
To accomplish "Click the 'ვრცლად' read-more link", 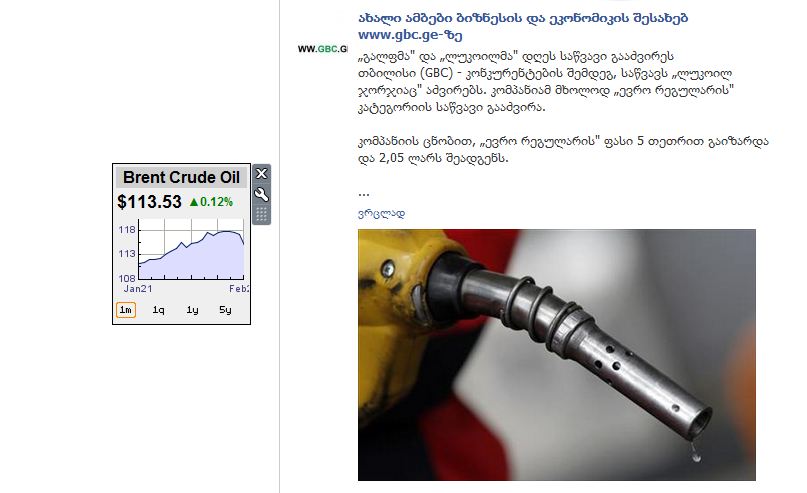I will click(x=381, y=213).
